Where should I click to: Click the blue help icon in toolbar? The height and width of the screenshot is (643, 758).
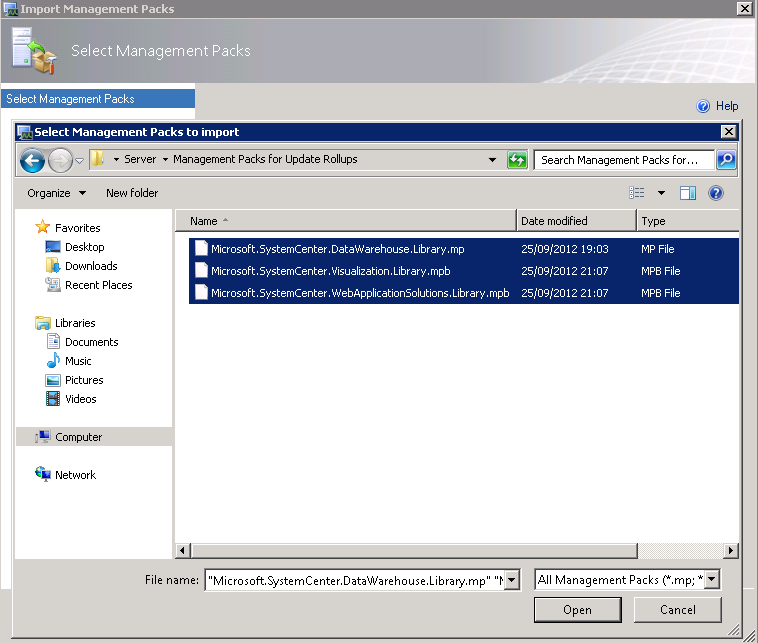tap(715, 193)
